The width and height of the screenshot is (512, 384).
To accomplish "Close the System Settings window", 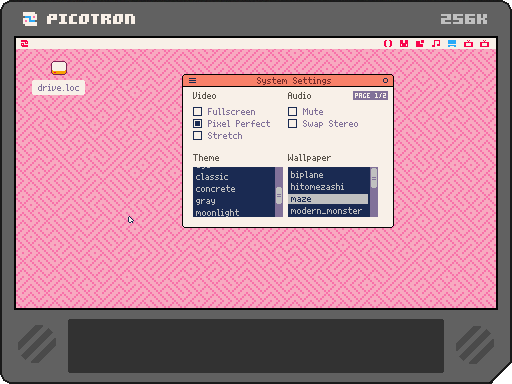I will 385,80.
